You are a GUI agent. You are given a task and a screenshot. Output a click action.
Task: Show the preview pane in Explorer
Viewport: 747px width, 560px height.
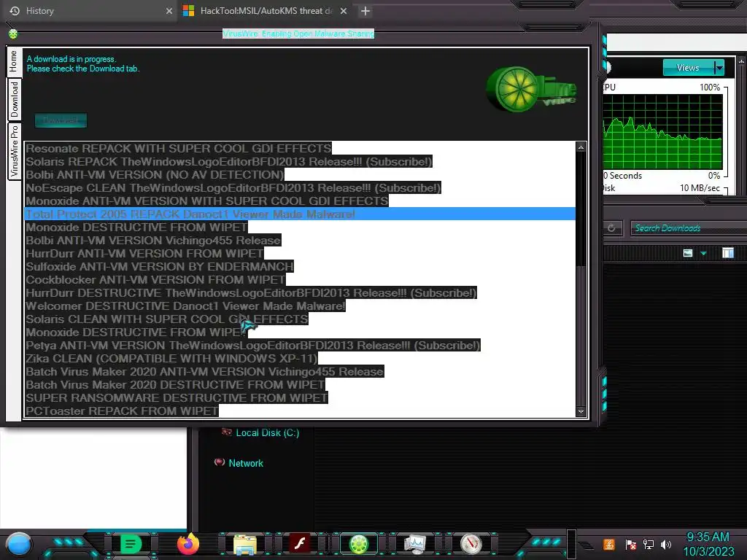pos(728,253)
